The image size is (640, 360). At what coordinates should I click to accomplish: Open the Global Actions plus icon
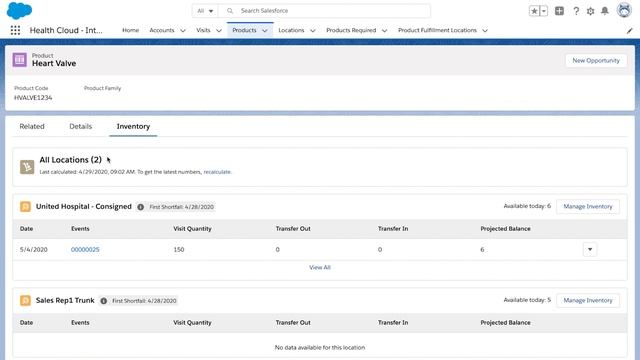point(559,11)
